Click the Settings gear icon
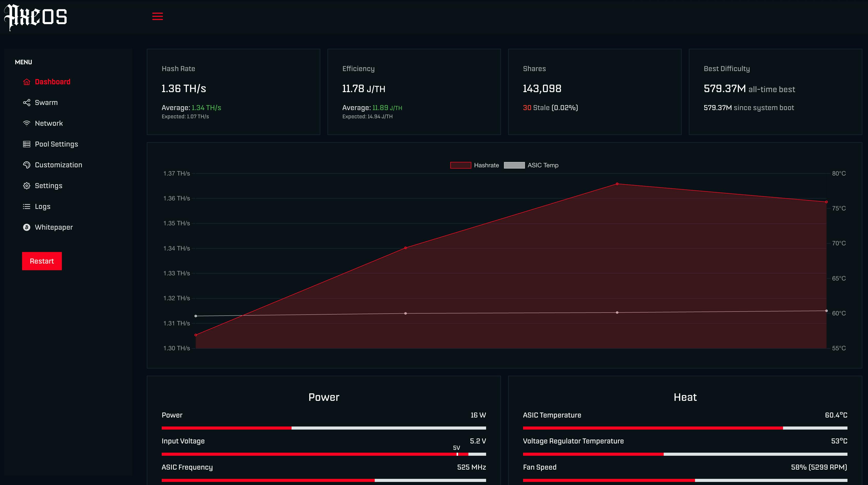The height and width of the screenshot is (485, 868). (27, 186)
